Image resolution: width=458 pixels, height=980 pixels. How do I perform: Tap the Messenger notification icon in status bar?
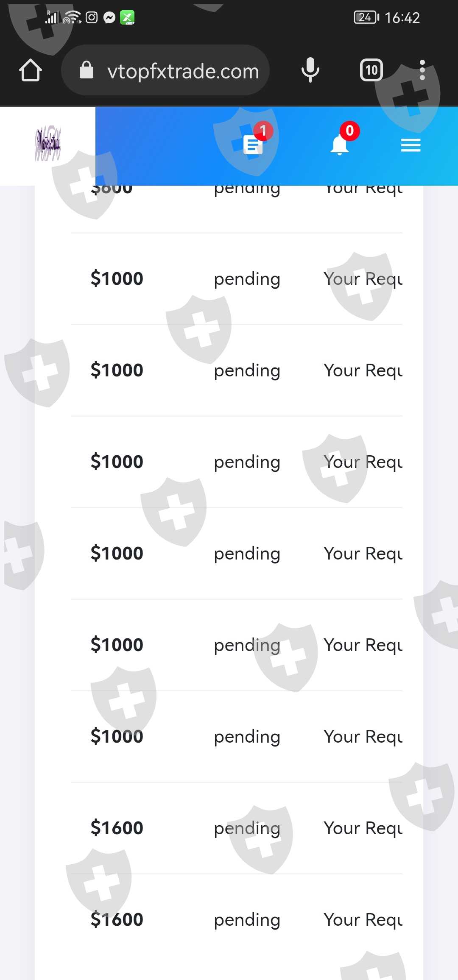[109, 17]
